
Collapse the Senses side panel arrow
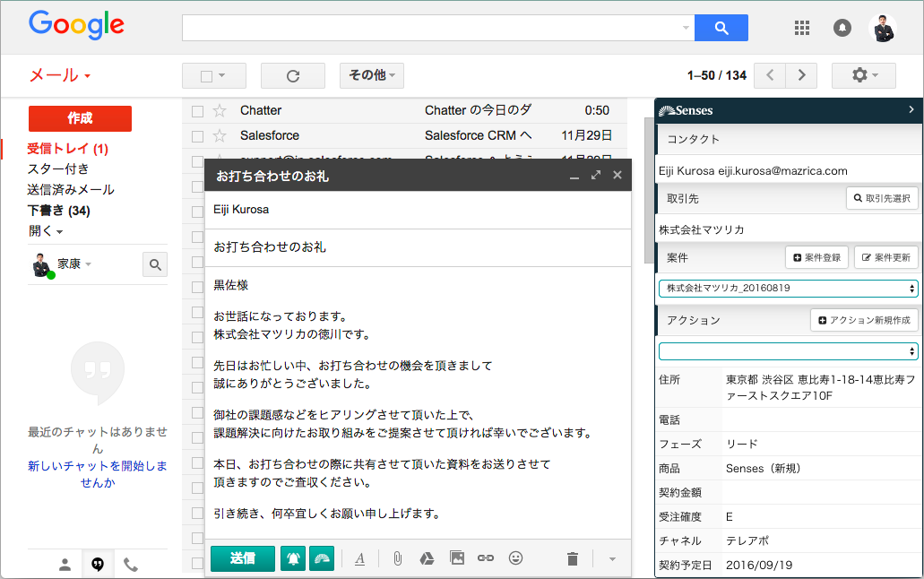coord(911,109)
